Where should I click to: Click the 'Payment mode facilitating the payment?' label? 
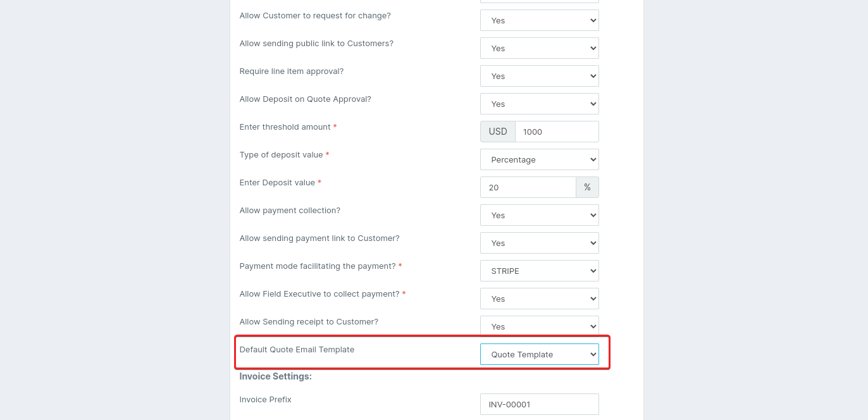318,266
